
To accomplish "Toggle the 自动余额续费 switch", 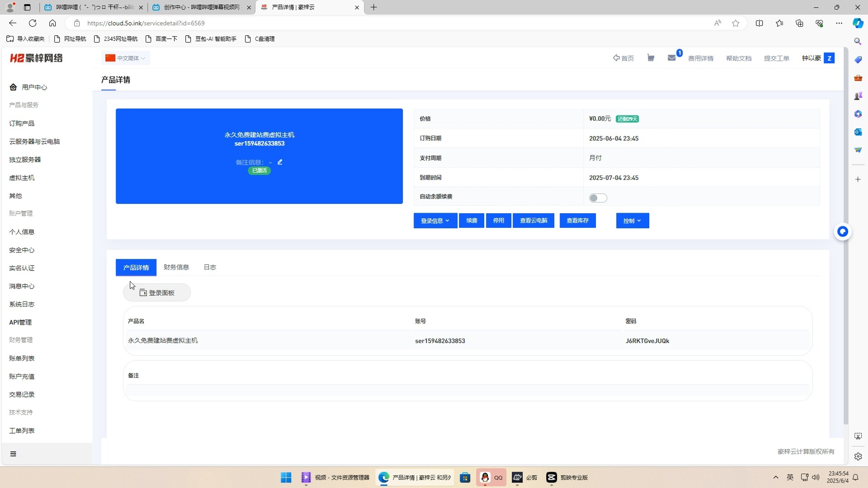I will pos(598,198).
